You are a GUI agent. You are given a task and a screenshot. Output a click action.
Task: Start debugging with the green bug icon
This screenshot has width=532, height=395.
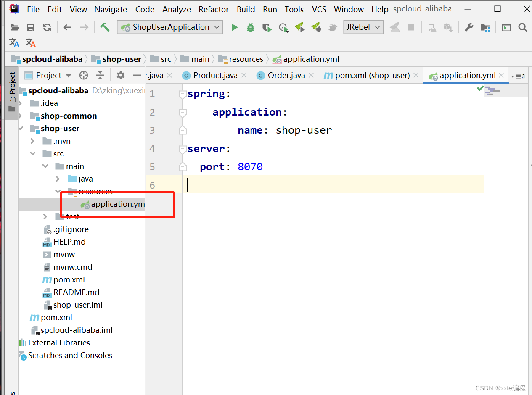click(x=251, y=27)
